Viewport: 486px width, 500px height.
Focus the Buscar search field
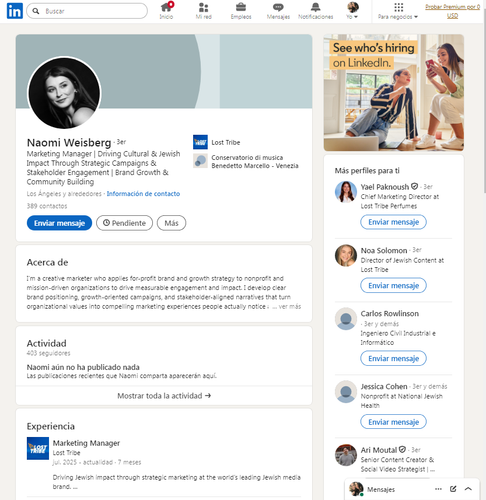(x=87, y=11)
